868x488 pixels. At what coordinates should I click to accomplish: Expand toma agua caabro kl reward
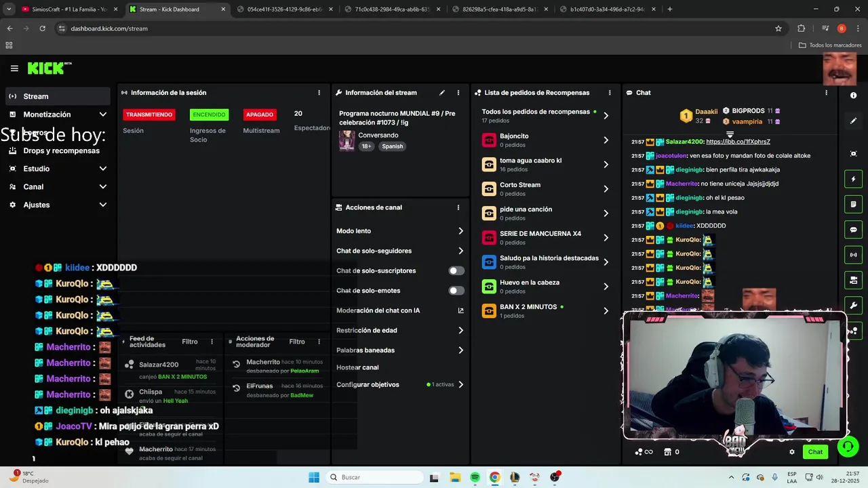(x=606, y=165)
